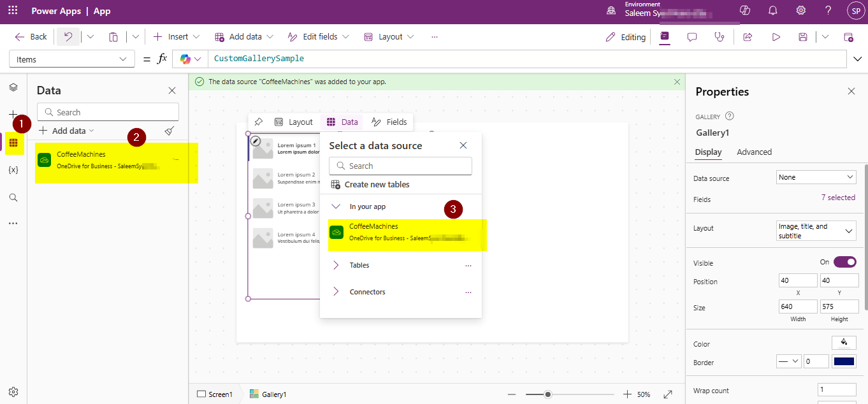Switch to the Advanced tab
Viewport: 868px width, 404px height.
click(x=754, y=152)
